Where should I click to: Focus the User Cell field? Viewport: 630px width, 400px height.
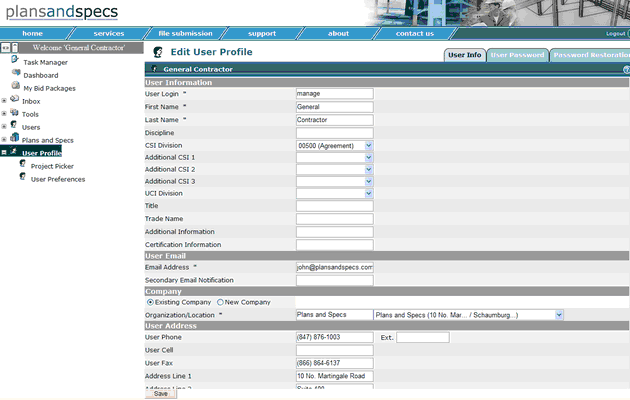point(335,350)
